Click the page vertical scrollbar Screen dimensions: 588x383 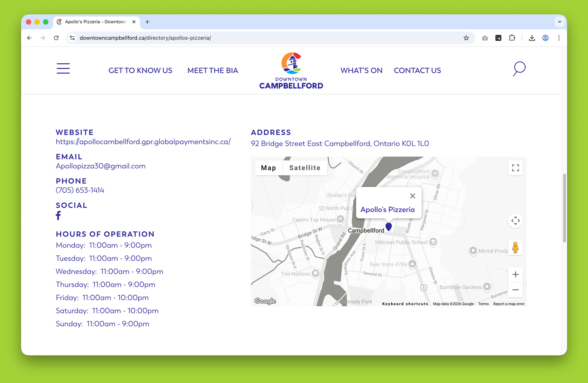[564, 208]
